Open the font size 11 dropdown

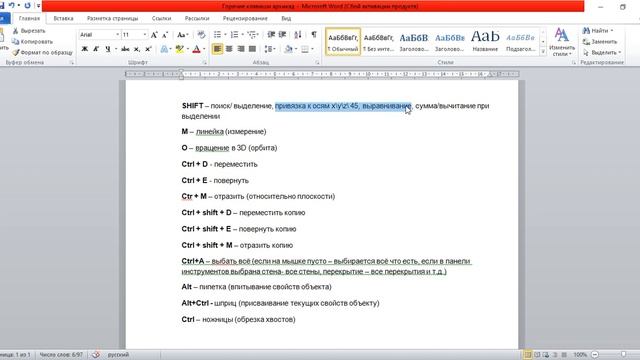click(144, 35)
